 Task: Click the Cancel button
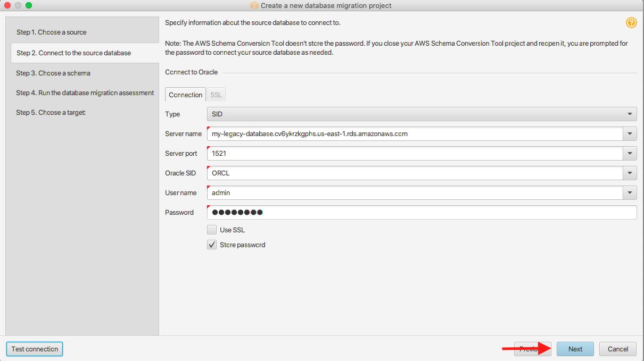[x=618, y=349]
